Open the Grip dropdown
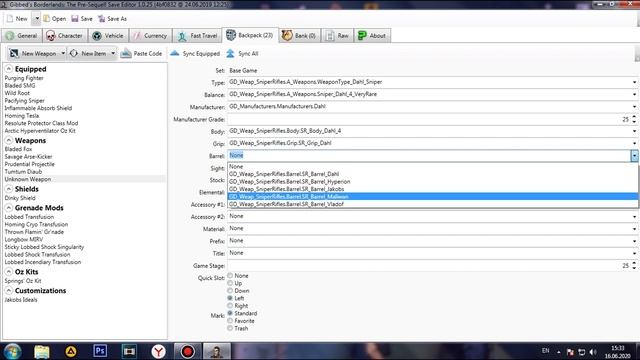The image size is (640, 360). (x=634, y=143)
